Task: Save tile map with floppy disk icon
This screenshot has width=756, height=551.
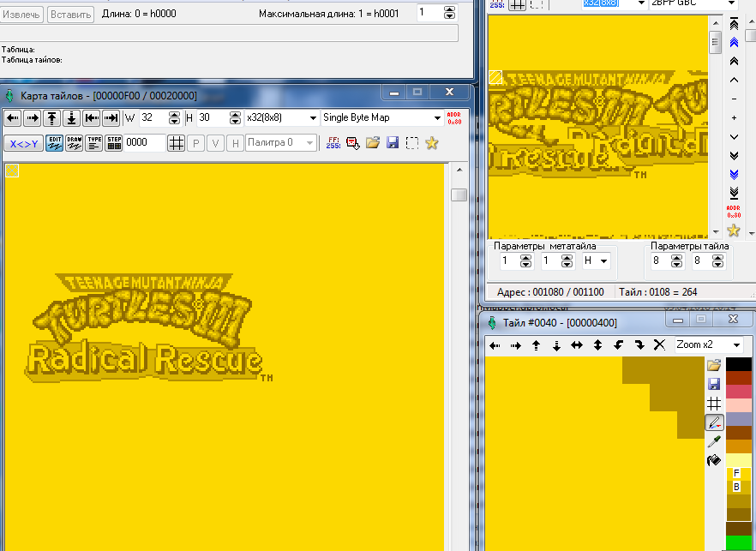Action: pos(393,143)
